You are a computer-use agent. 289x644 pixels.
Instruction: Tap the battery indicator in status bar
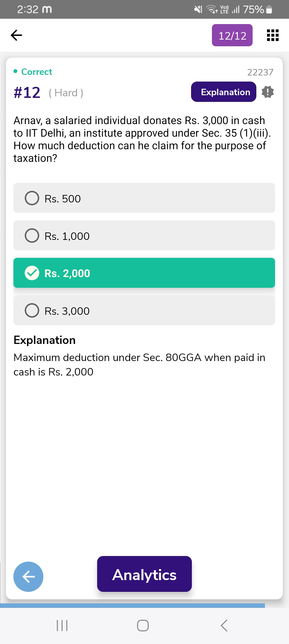point(269,10)
